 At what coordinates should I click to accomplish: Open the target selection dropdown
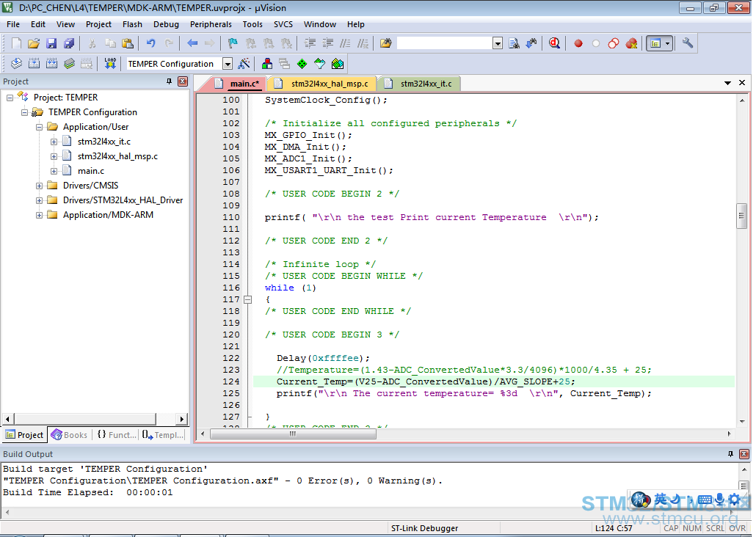click(228, 64)
